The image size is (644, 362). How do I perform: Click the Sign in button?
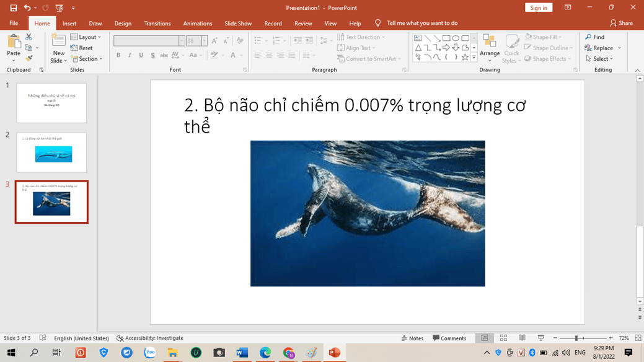538,8
